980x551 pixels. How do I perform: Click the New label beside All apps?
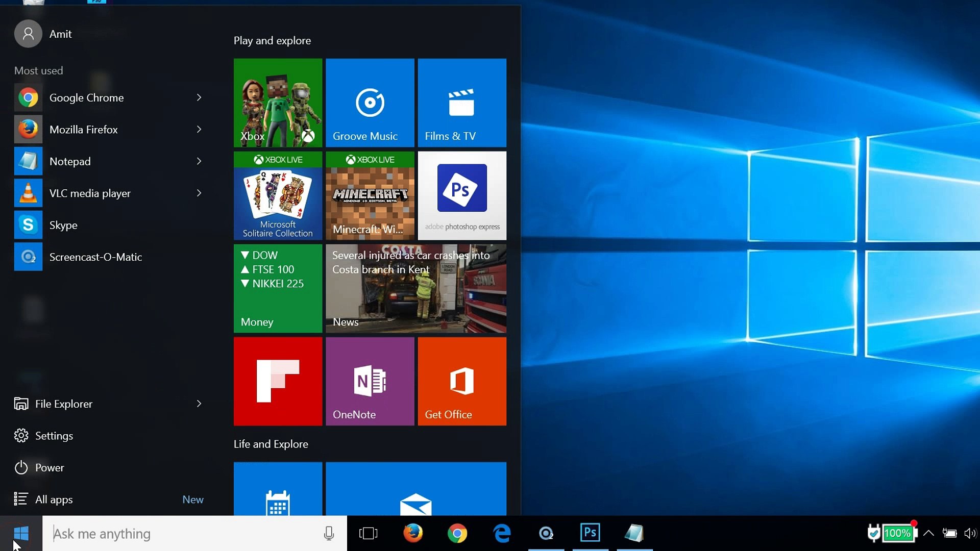(x=193, y=499)
